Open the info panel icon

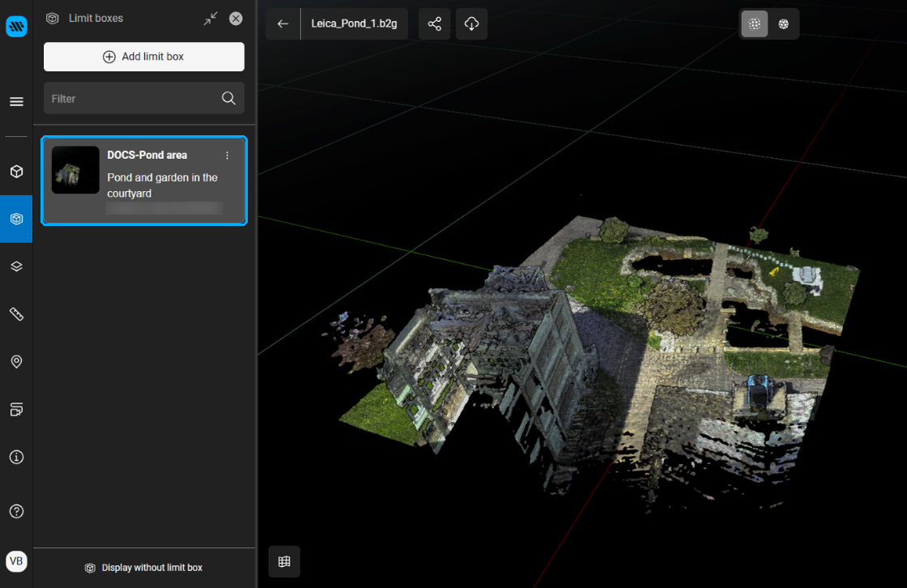[16, 458]
